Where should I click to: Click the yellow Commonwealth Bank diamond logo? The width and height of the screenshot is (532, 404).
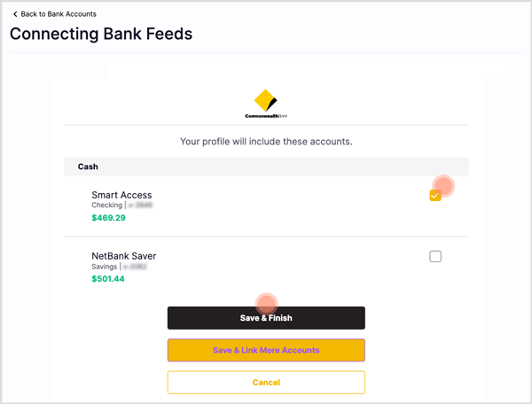[x=266, y=100]
